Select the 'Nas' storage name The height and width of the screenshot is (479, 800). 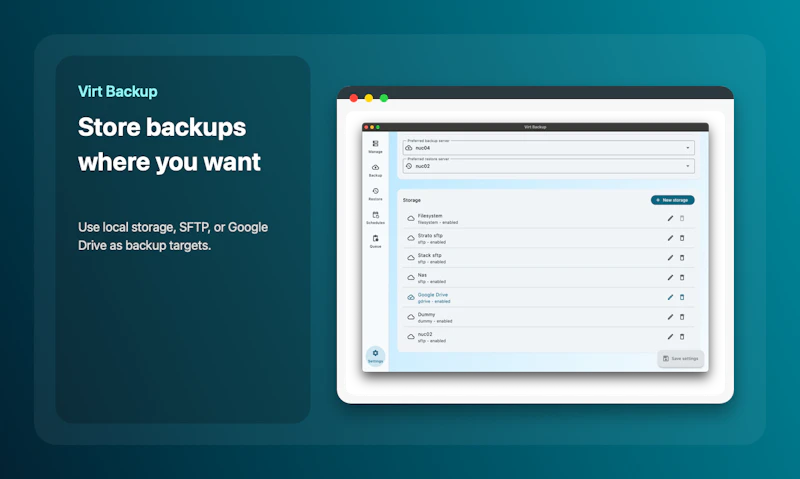tap(422, 275)
